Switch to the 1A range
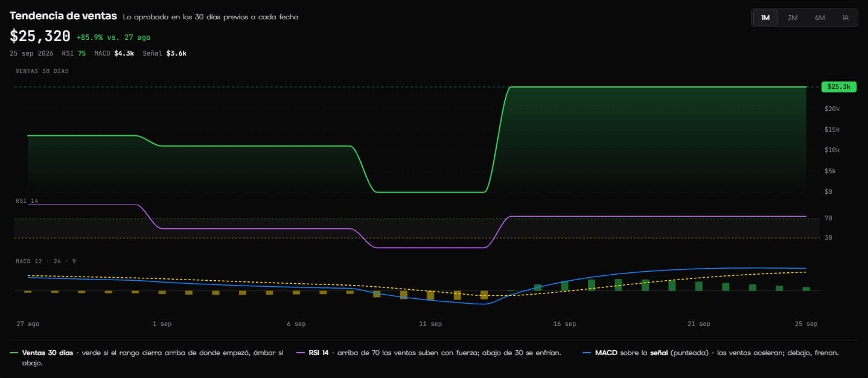This screenshot has height=378, width=868. click(846, 18)
